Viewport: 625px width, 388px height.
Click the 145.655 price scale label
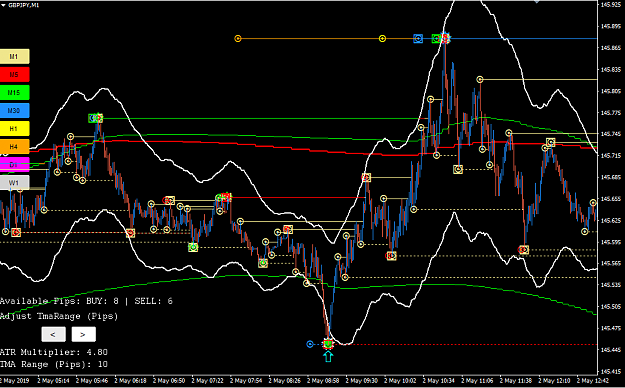[x=611, y=199]
